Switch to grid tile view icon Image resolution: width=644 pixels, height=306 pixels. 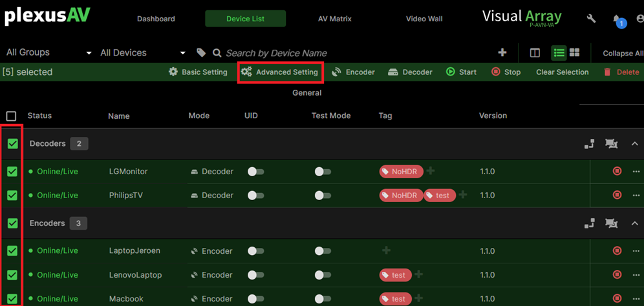pyautogui.click(x=575, y=52)
